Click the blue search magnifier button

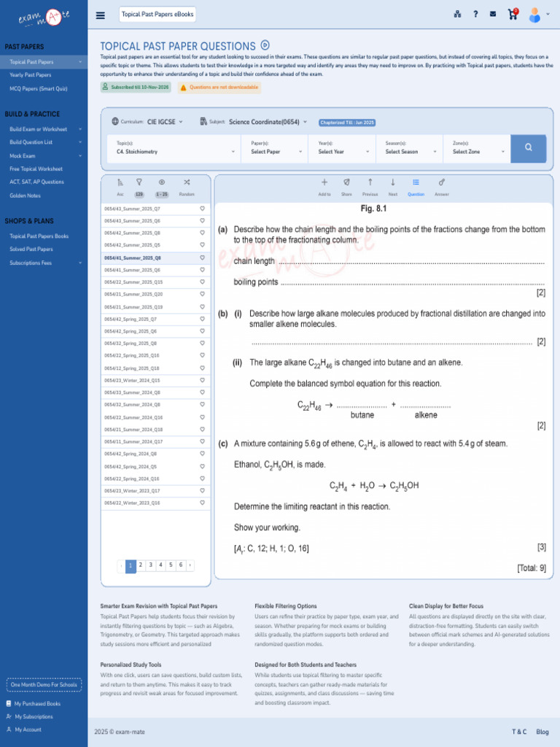click(x=528, y=148)
